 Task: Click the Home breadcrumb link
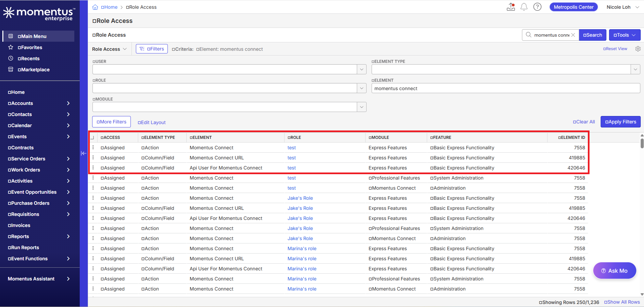click(x=109, y=7)
